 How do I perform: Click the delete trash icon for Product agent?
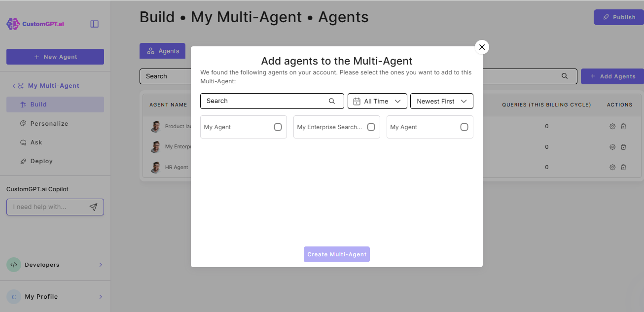pos(623,126)
